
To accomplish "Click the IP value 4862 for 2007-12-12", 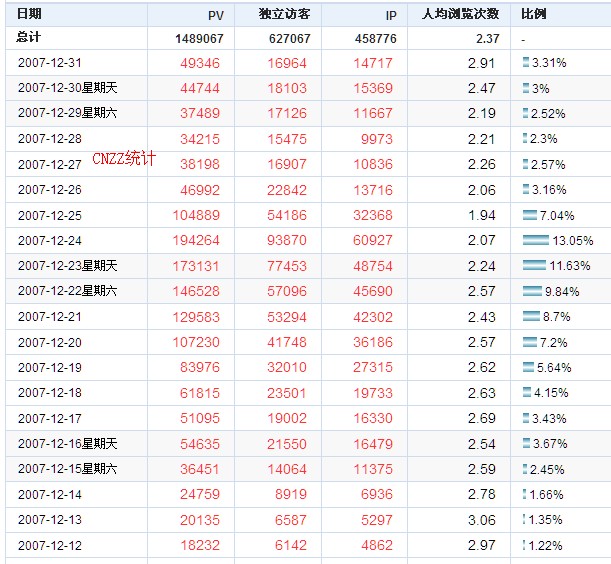I will point(376,545).
